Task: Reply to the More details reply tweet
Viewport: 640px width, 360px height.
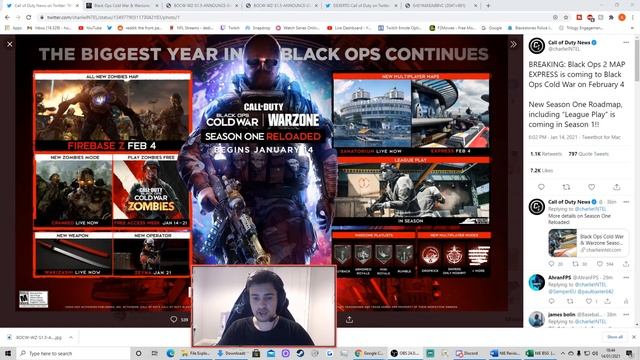Action: point(551,264)
